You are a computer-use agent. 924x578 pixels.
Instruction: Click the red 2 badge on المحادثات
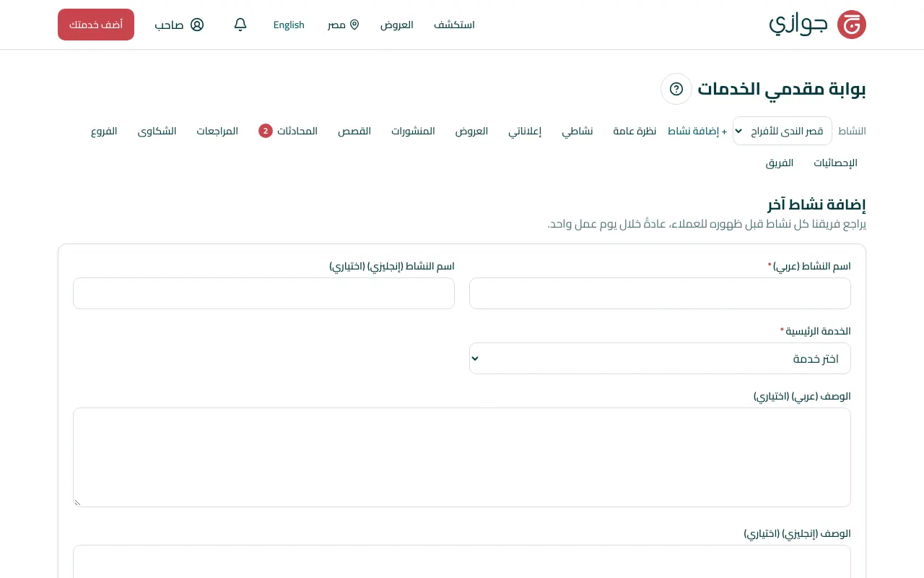click(266, 131)
